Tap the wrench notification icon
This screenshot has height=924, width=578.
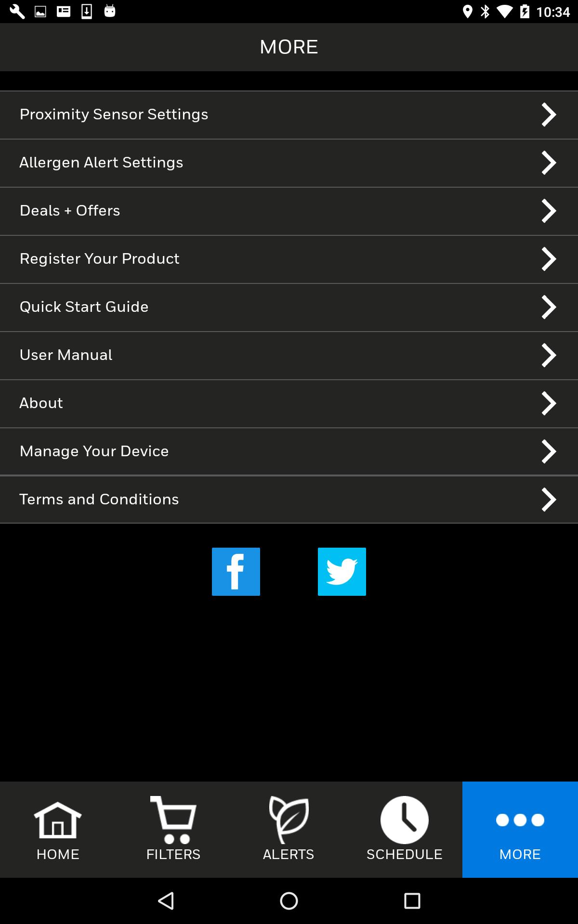pyautogui.click(x=17, y=12)
